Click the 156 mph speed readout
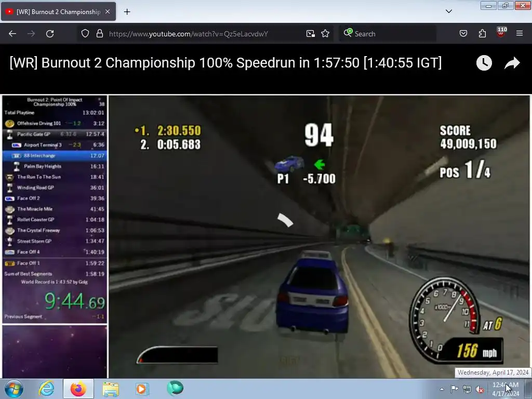 pyautogui.click(x=476, y=351)
